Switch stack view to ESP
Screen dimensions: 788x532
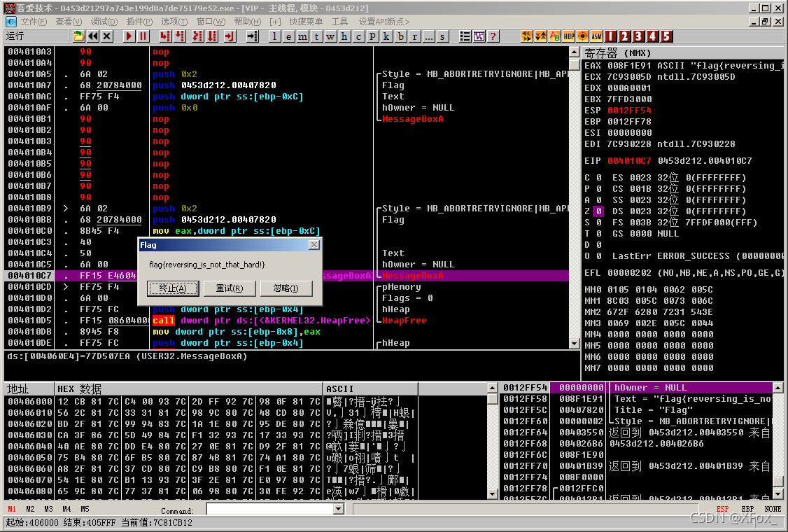coord(723,509)
